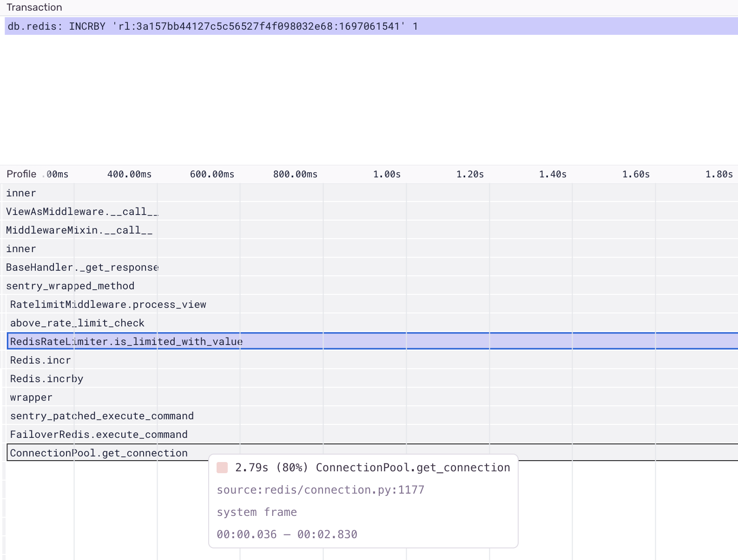The height and width of the screenshot is (560, 738).
Task: Select the second inner frame below MiddlewareMixin
Action: (x=21, y=249)
